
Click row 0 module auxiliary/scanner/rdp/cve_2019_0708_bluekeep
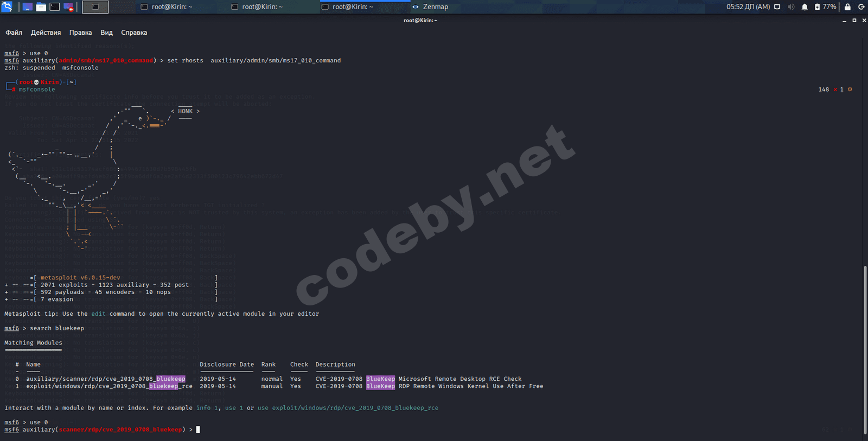tap(106, 379)
